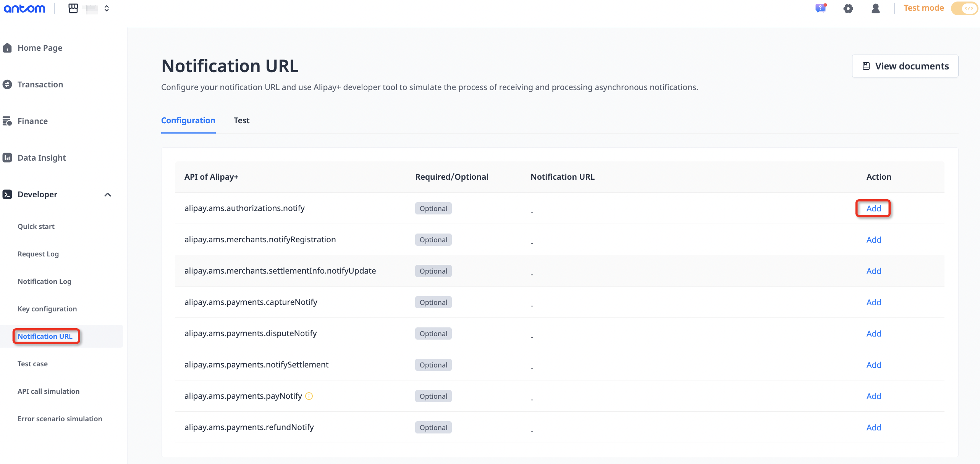Add URL for alipay.ams.payments.disputeNotify

[x=873, y=333]
